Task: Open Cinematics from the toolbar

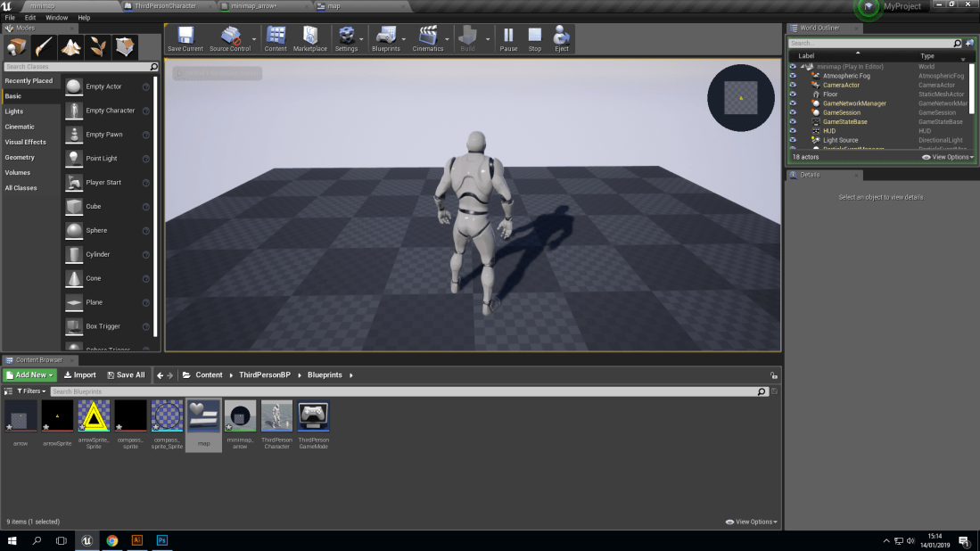Action: pyautogui.click(x=426, y=39)
